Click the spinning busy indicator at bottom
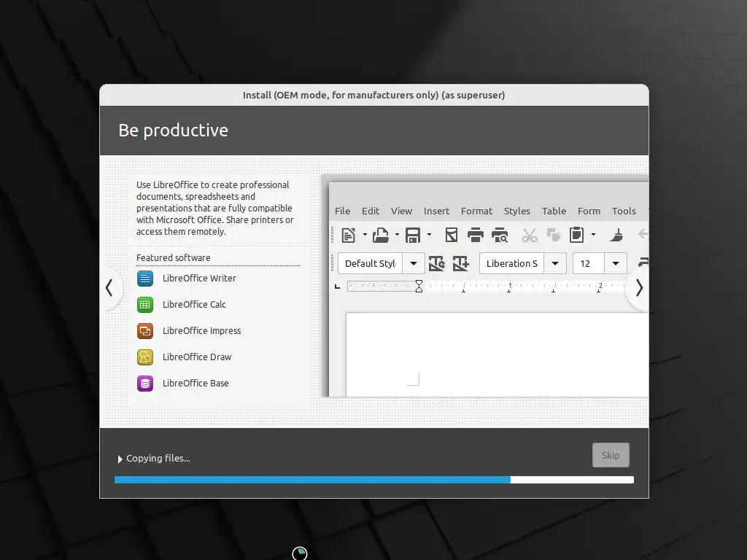Image resolution: width=747 pixels, height=560 pixels. point(300,553)
